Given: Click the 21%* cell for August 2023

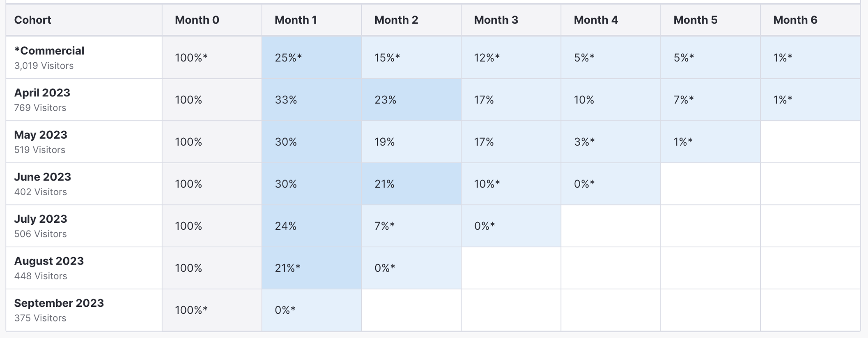Looking at the screenshot, I should point(312,268).
